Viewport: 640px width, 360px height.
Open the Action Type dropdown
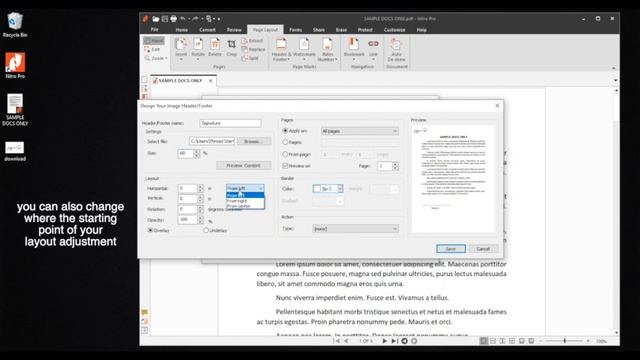[356, 229]
